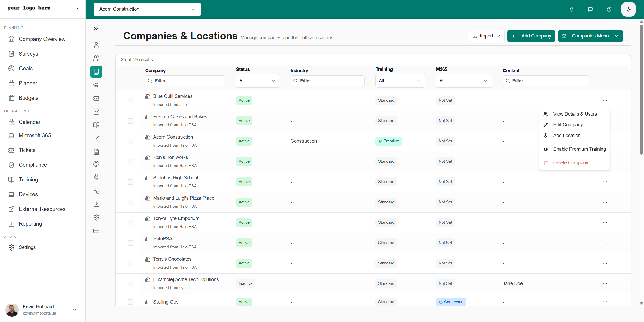The height and width of the screenshot is (322, 644).
Task: Select the Blue Quill Services row checkbox
Action: [130, 100]
